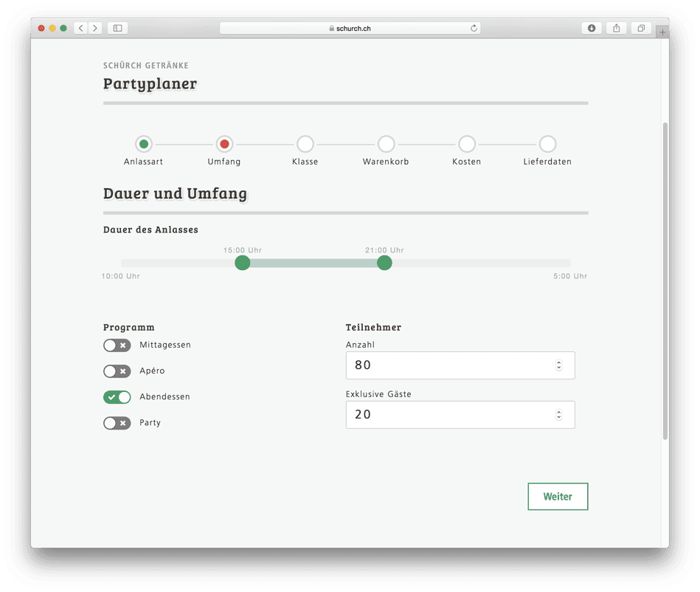Open a new tab with plus button
Viewport: 700px width, 592px height.
(x=662, y=32)
